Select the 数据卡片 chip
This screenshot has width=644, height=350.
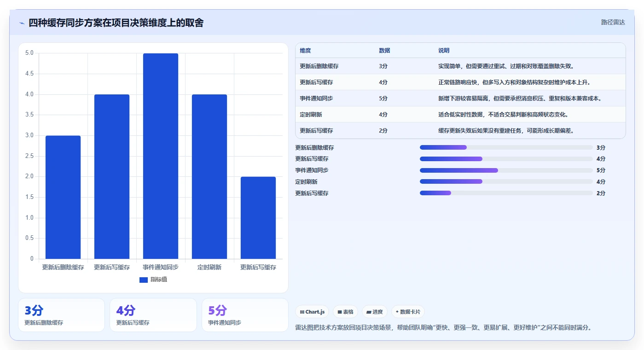[408, 312]
